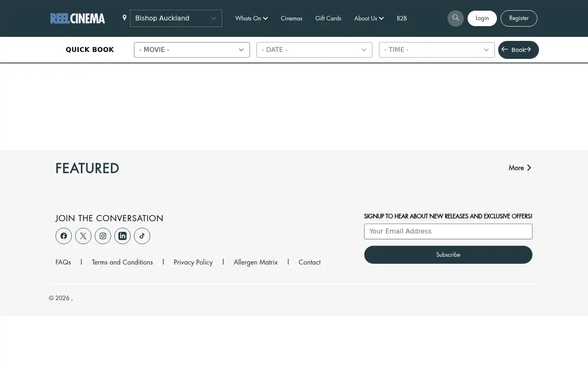The image size is (588, 368).
Task: Open the Privacy Policy link
Action: [193, 262]
